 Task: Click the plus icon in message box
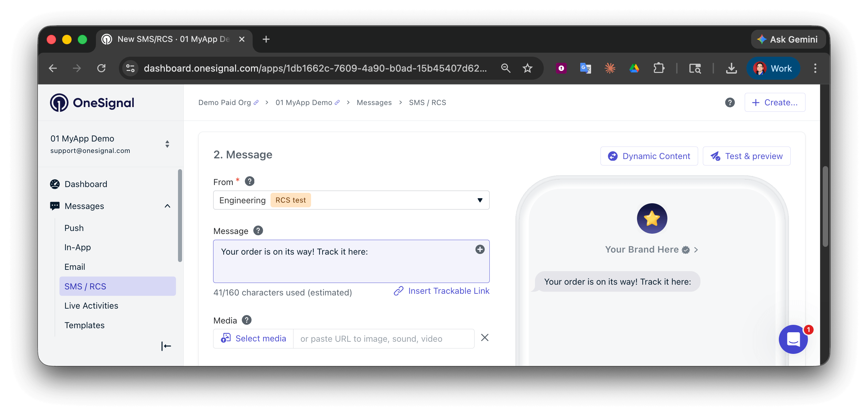(x=480, y=250)
